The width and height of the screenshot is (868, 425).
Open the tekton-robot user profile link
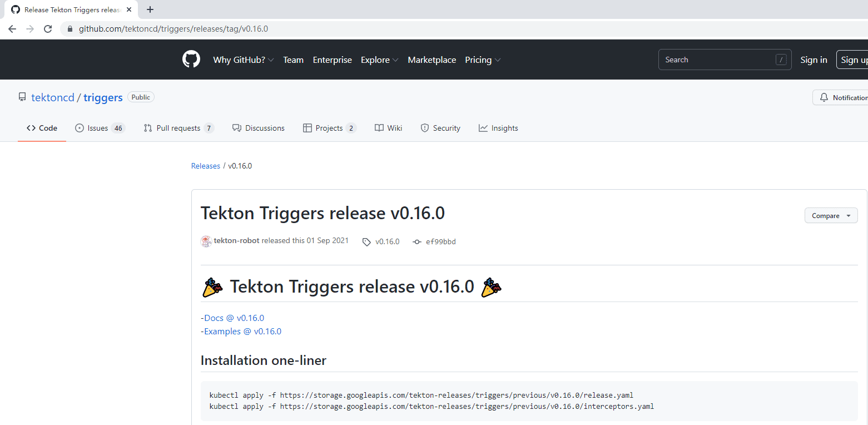coord(236,241)
